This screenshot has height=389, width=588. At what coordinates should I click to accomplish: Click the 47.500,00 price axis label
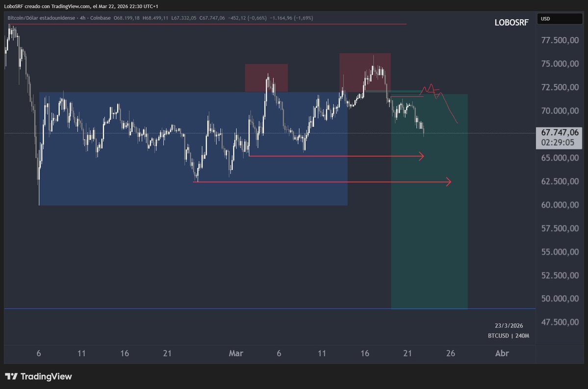[x=560, y=322]
